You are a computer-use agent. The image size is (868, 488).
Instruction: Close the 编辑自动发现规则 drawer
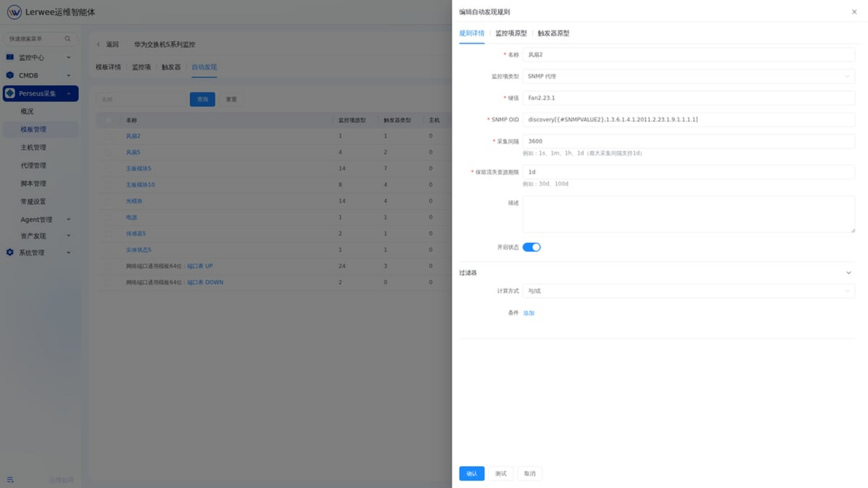tap(854, 12)
